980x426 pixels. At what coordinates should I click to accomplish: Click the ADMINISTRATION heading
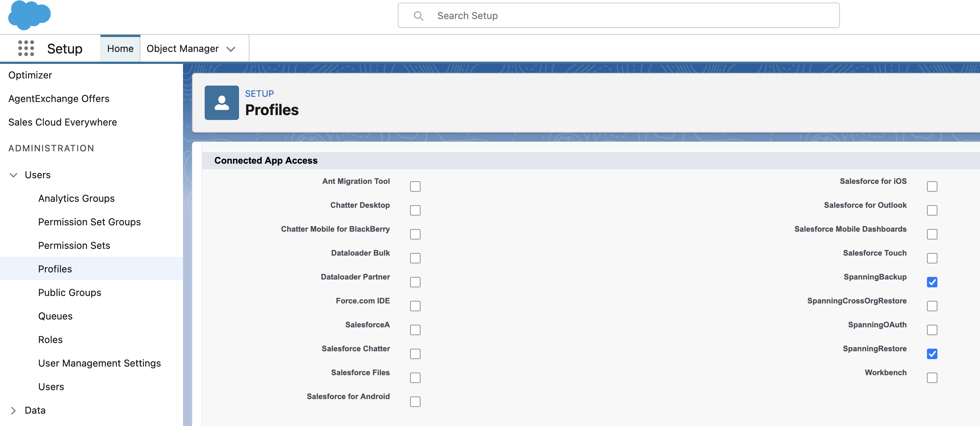pos(52,148)
